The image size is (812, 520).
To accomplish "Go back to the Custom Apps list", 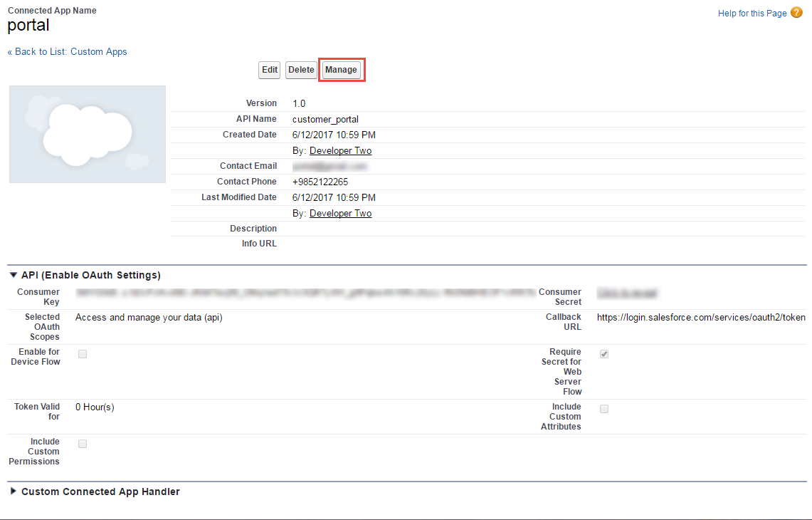I will pos(68,52).
